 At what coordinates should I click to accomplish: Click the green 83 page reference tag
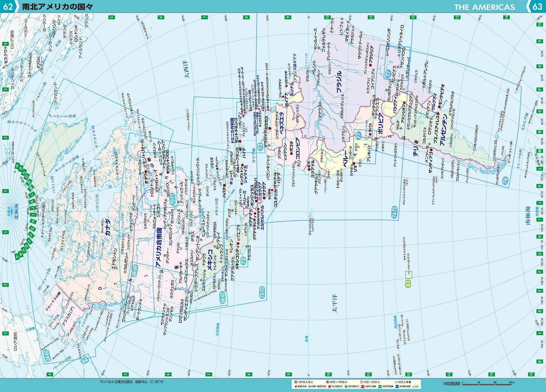pos(408,284)
